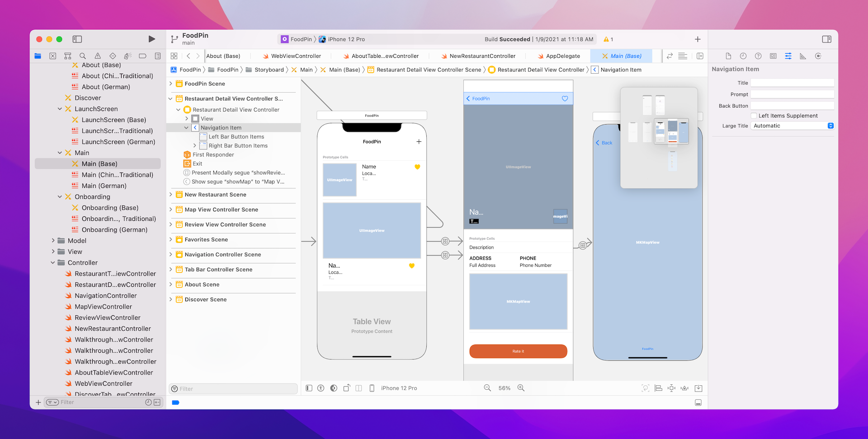Click the outline Filter field
Viewport: 868px width, 439px height.
(233, 388)
